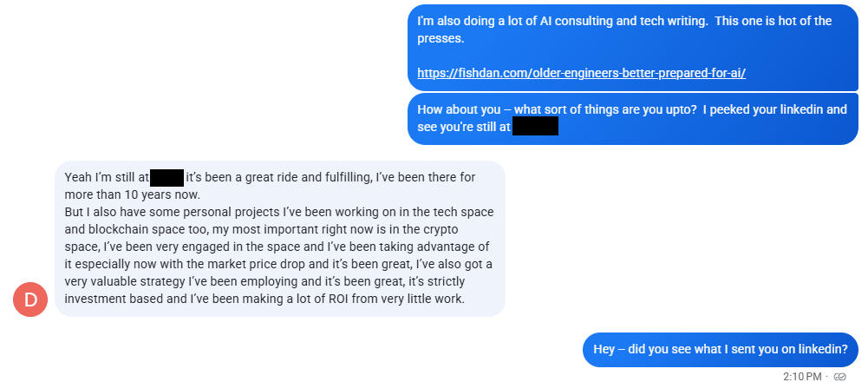Click the 'more than 10 years now' line
The width and height of the screenshot is (868, 382).
tap(133, 194)
